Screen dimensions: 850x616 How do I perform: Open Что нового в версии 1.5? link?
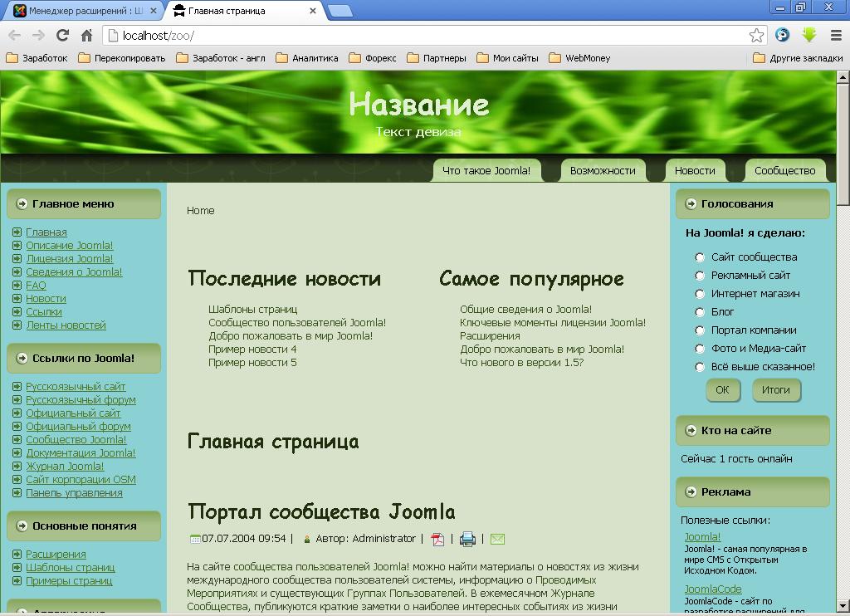coord(521,363)
